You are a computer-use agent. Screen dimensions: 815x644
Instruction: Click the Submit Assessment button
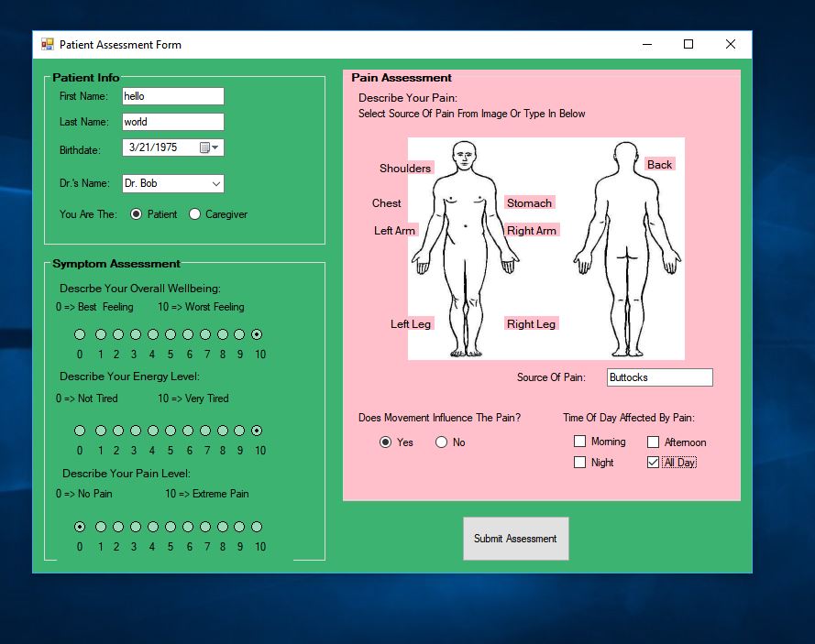(x=515, y=539)
